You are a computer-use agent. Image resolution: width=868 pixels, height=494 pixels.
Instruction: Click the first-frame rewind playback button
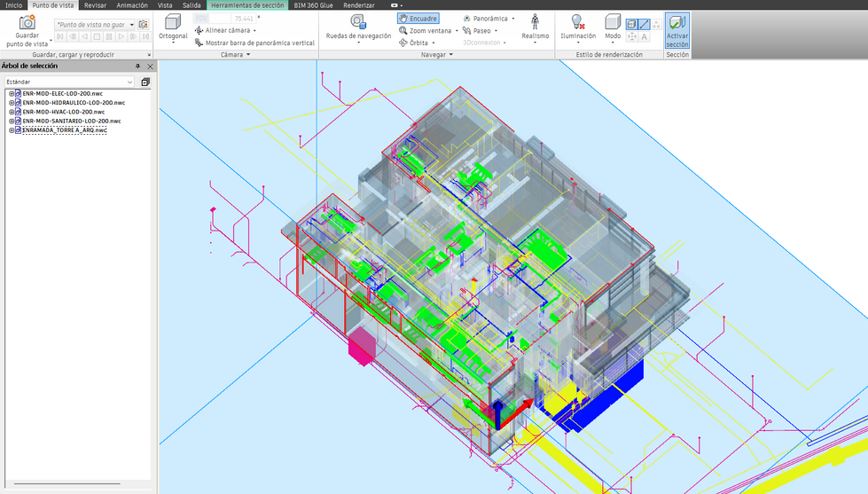[x=60, y=36]
